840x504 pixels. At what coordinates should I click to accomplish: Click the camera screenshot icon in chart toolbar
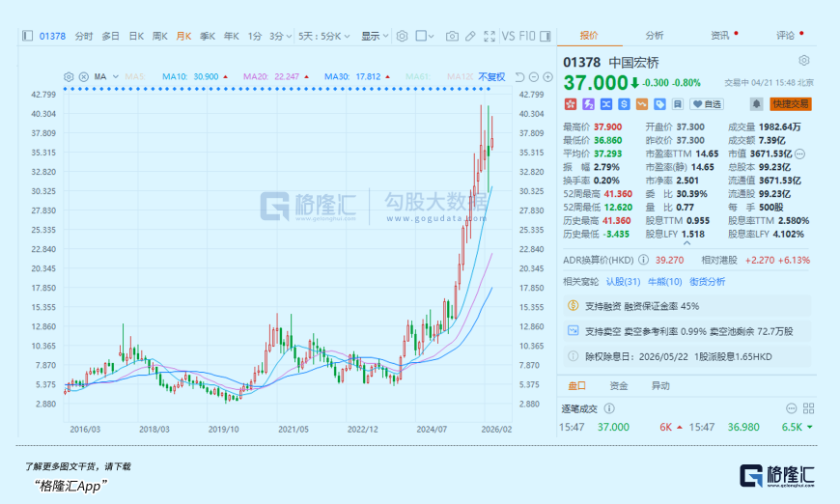(452, 36)
